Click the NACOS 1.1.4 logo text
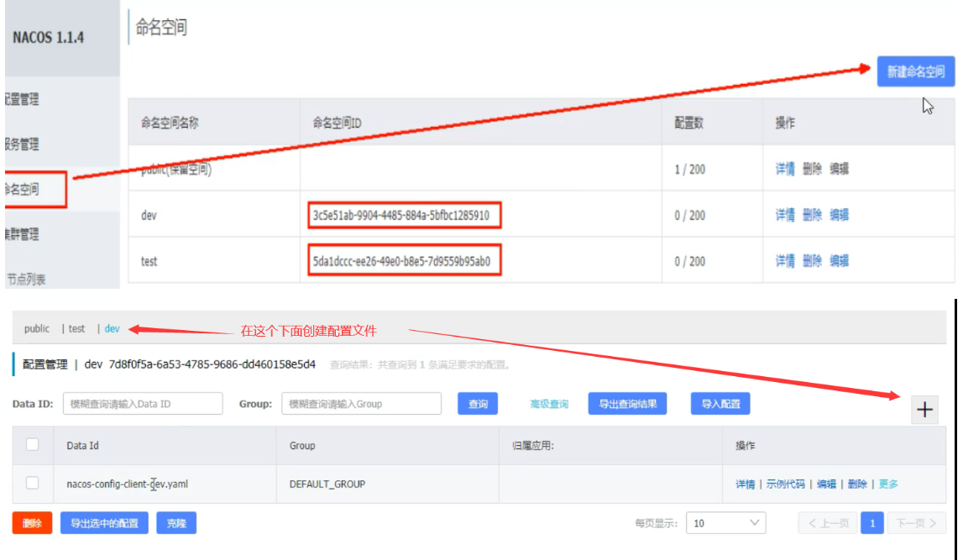Screen dimensions: 963x560 (48, 38)
